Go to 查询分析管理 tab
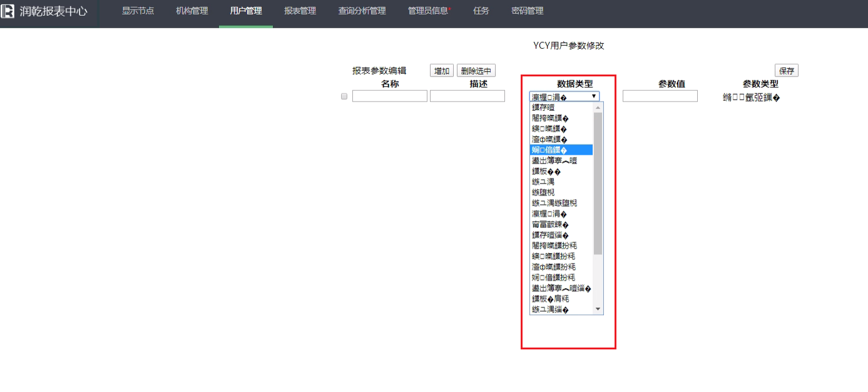868x392 pixels. [x=362, y=11]
